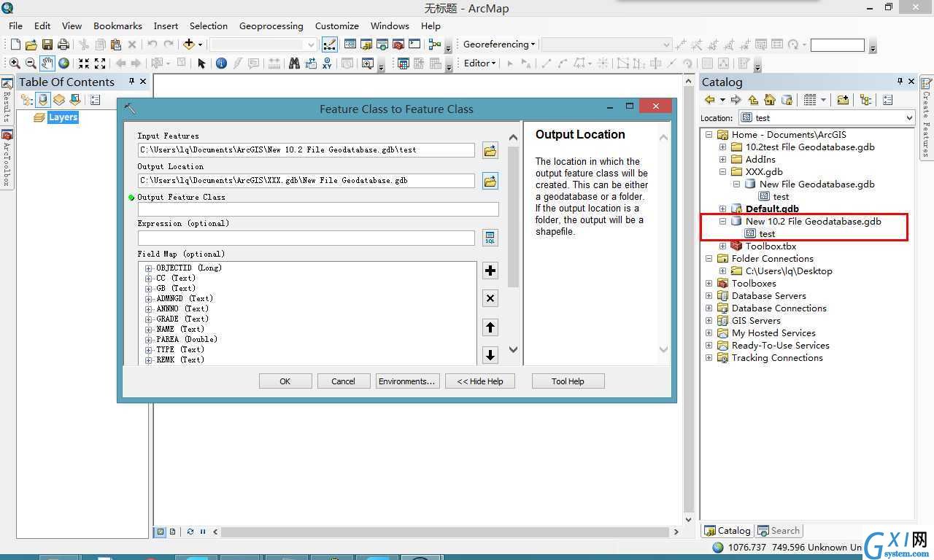Click the Fixed Zoom Out icon
Screen dimensions: 934x560
click(100, 63)
